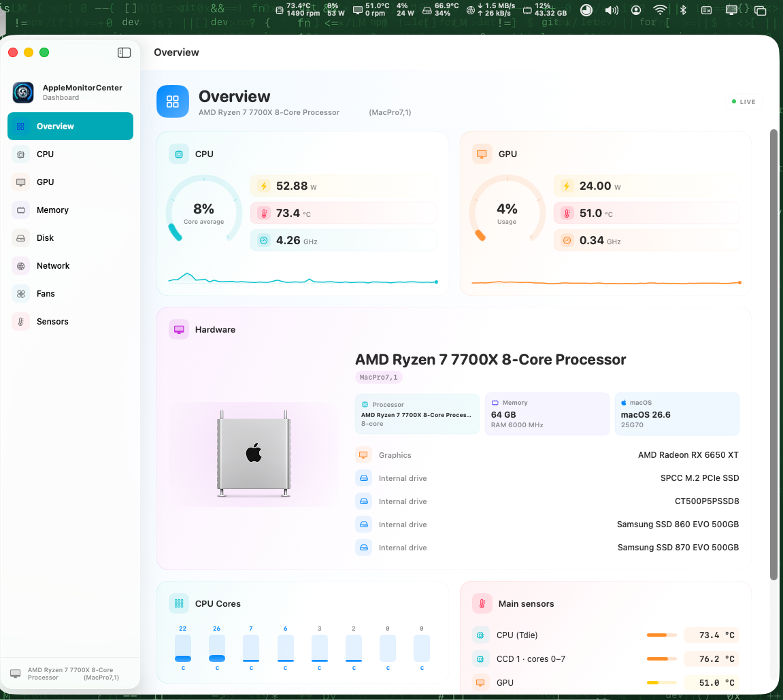
Task: Click the Processor info tile
Action: coord(417,414)
